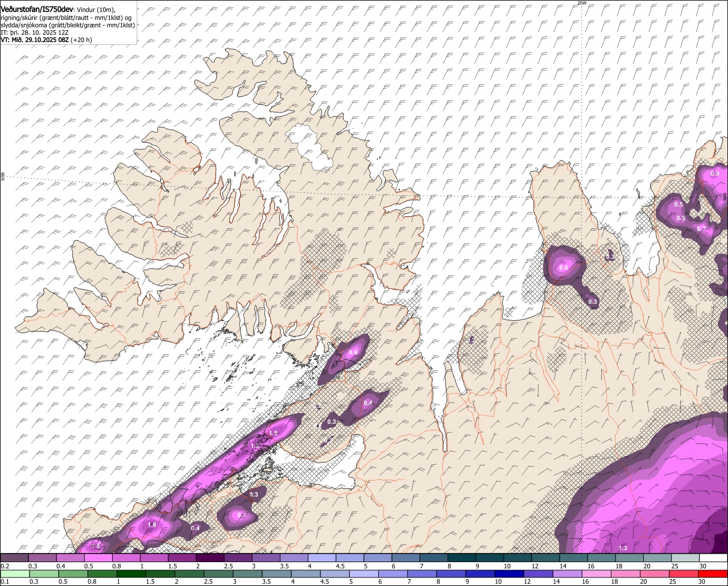Pick lower legend swatch between 0.5 and 0.8

(73, 574)
